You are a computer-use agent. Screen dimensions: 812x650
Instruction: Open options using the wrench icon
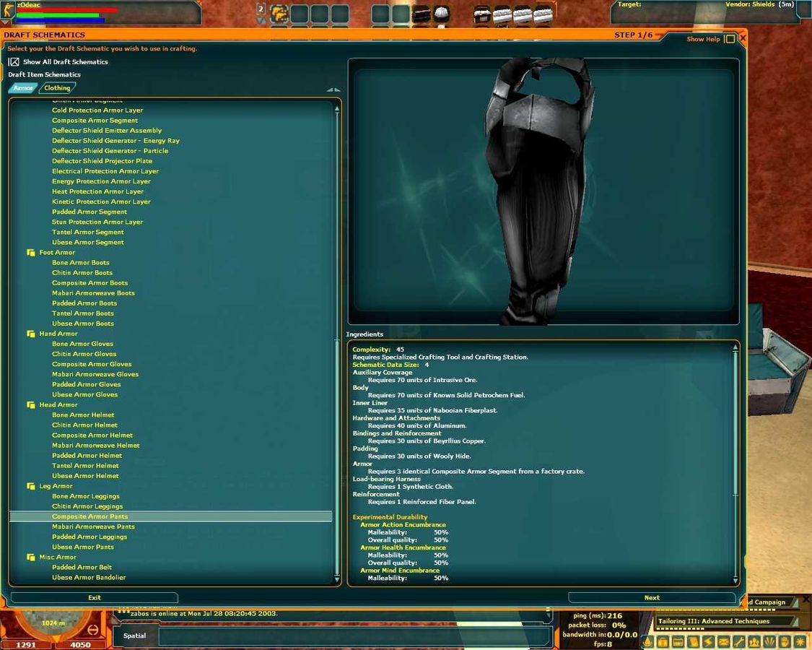click(x=739, y=641)
